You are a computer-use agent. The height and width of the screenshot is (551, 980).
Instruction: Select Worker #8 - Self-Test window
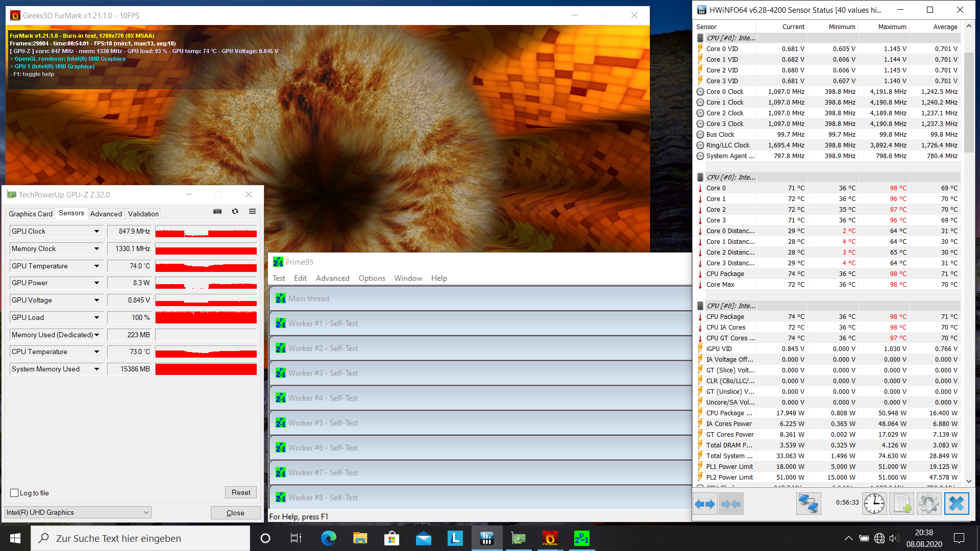[480, 497]
